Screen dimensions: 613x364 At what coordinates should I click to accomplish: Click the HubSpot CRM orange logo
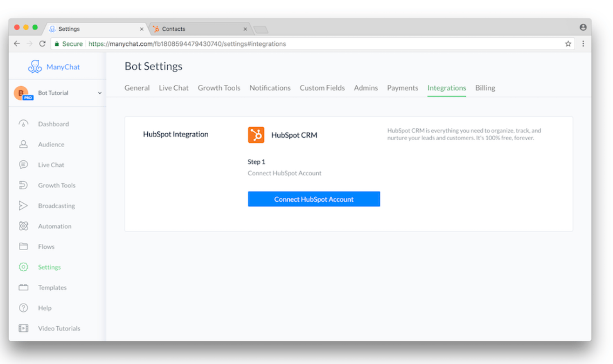pos(256,135)
